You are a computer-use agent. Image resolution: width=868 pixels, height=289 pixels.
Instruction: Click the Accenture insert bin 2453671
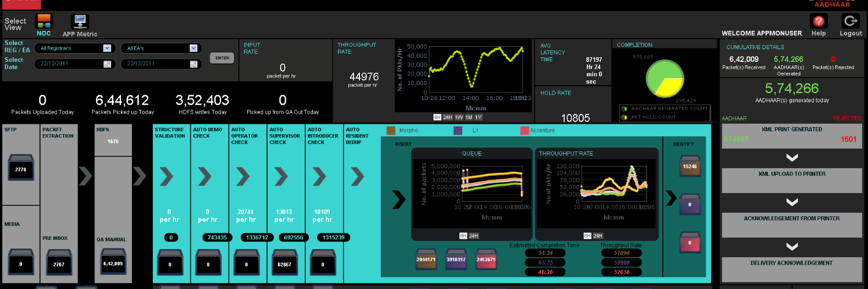pos(487,259)
